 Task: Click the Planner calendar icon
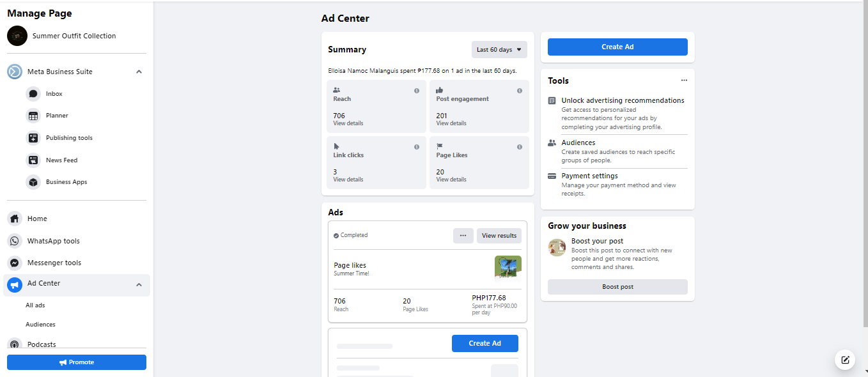pyautogui.click(x=33, y=116)
